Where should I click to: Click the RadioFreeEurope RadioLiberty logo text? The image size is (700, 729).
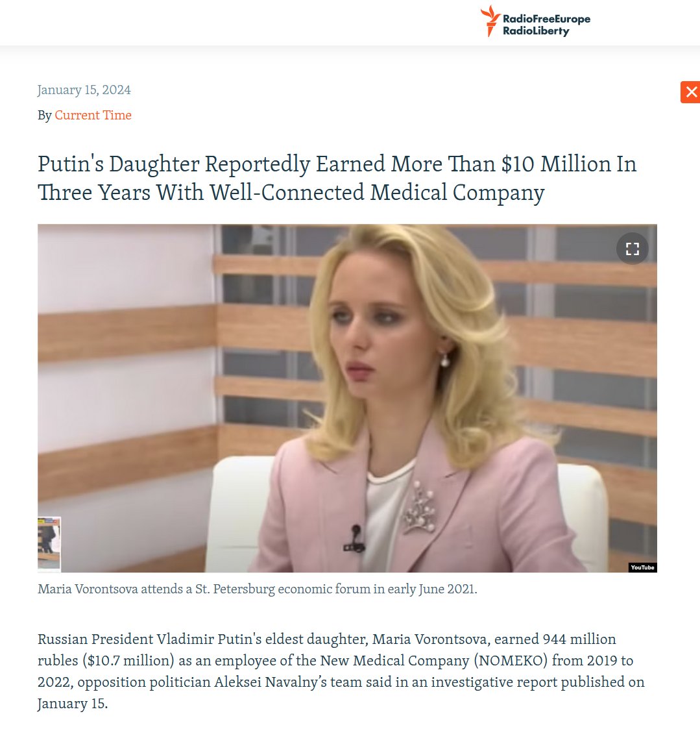pyautogui.click(x=546, y=25)
